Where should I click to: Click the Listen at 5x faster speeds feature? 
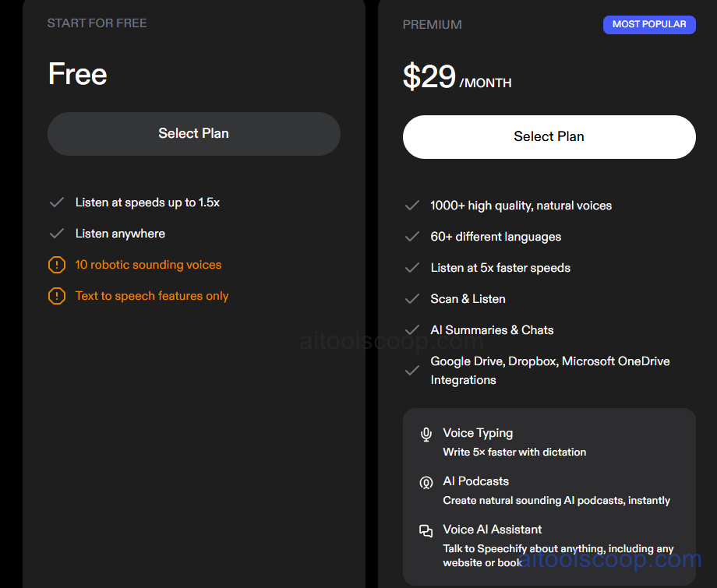click(500, 268)
